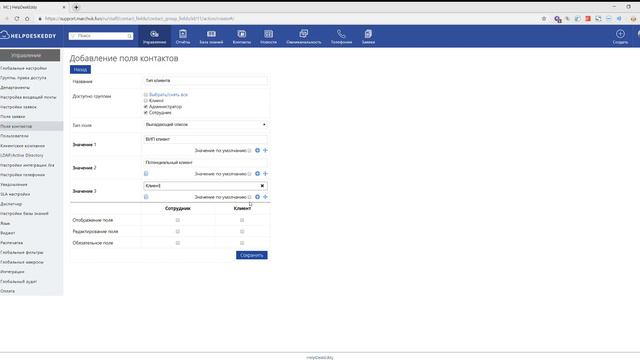
Task: Open LDAP/Active Directory in sidebar
Action: click(22, 156)
